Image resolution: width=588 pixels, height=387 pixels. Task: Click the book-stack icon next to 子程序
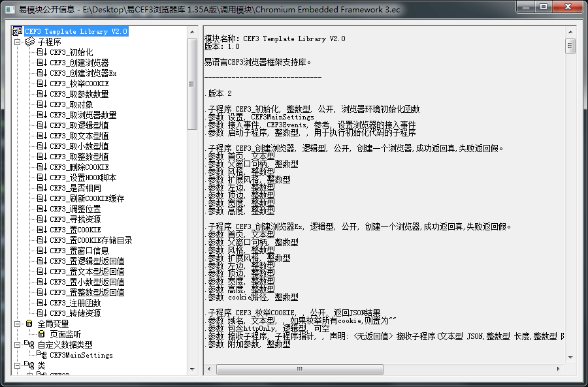(x=29, y=42)
